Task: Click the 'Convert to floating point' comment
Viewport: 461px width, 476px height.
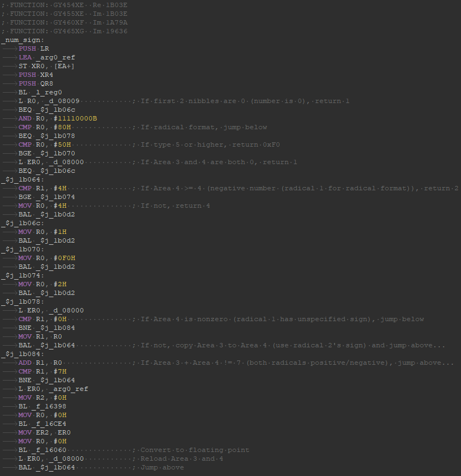Action: [195, 450]
